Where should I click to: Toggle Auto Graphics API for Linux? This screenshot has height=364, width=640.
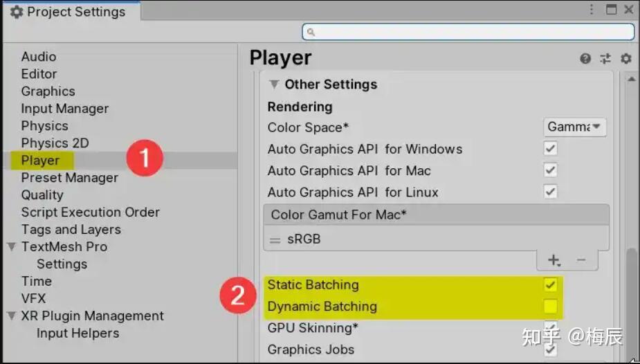(x=551, y=192)
